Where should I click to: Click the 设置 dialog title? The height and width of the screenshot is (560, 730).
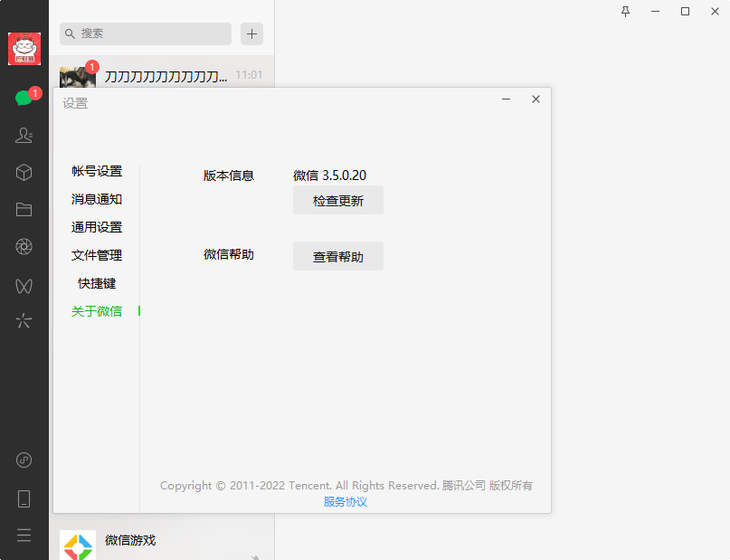click(75, 103)
